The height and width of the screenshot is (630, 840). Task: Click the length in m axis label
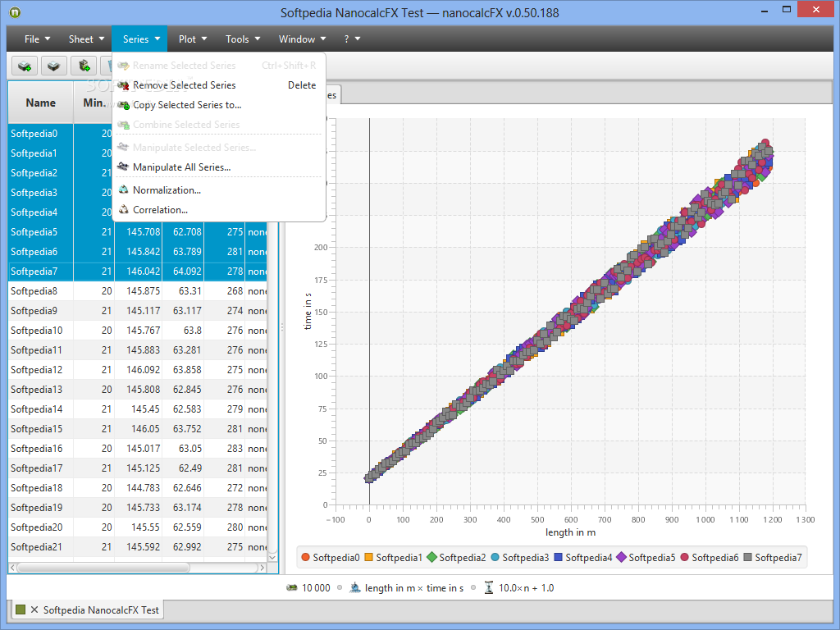click(x=571, y=532)
